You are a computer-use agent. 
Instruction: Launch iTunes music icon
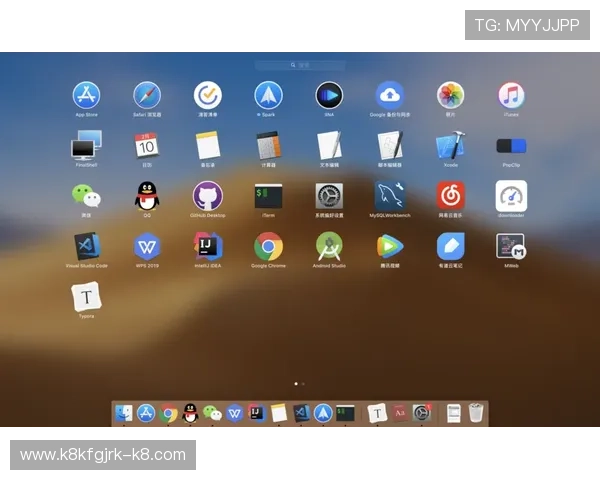[511, 95]
